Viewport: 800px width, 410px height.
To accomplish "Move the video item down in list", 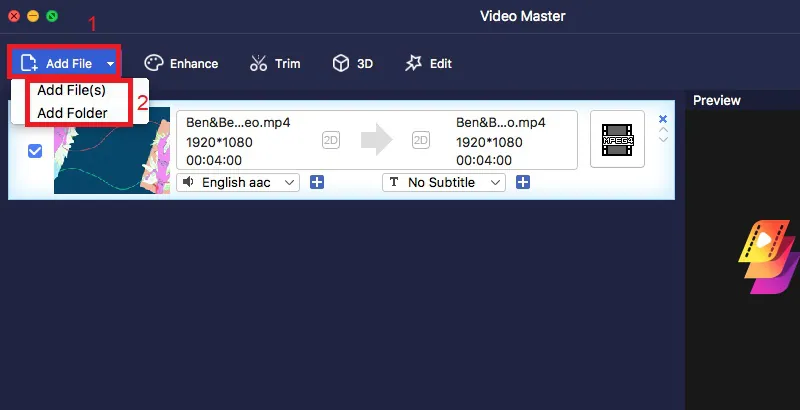I will click(663, 139).
